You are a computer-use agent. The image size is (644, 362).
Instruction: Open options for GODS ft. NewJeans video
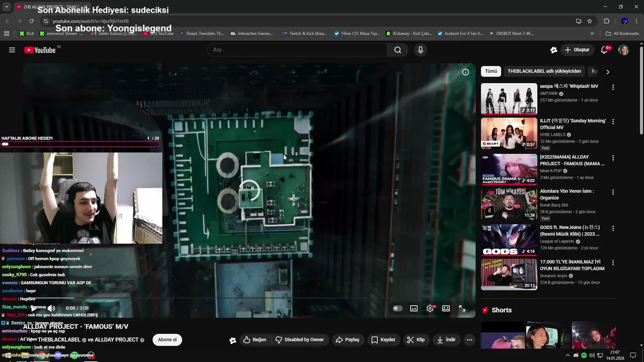pyautogui.click(x=613, y=228)
